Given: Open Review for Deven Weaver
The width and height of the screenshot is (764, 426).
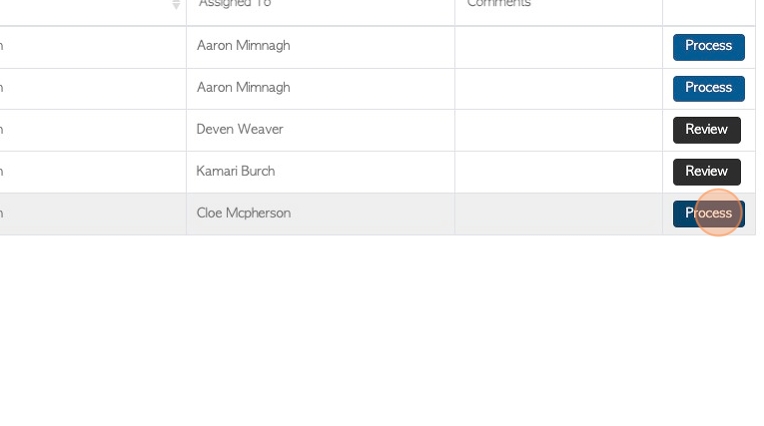Looking at the screenshot, I should tap(707, 130).
